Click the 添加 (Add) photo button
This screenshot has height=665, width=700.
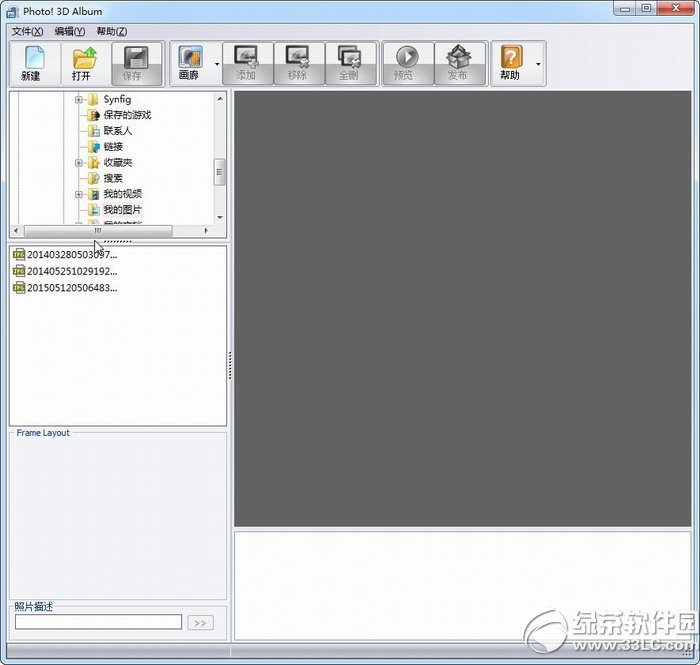coord(247,64)
